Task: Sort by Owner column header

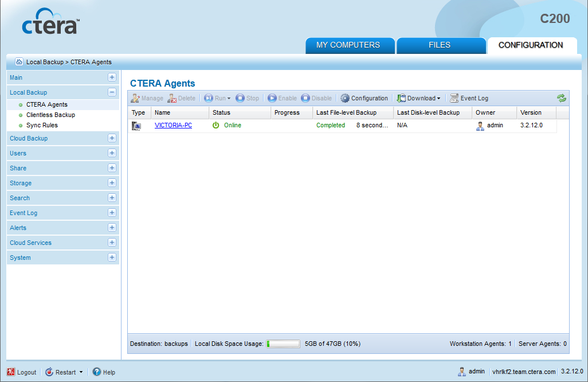Action: pyautogui.click(x=494, y=112)
